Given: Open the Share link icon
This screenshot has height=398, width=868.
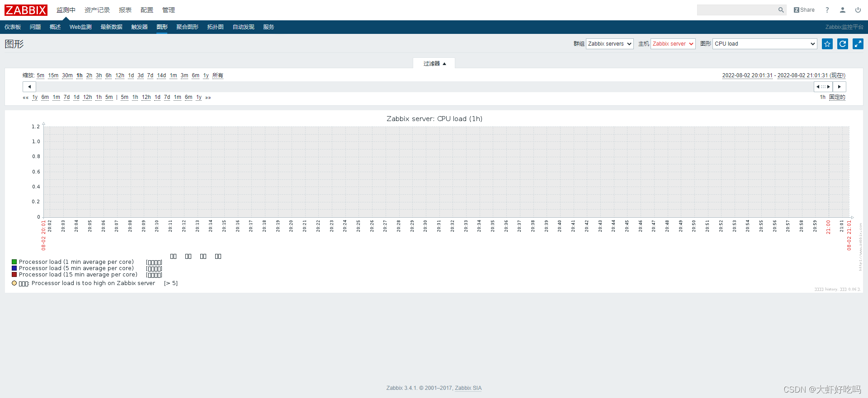Looking at the screenshot, I should (x=804, y=10).
